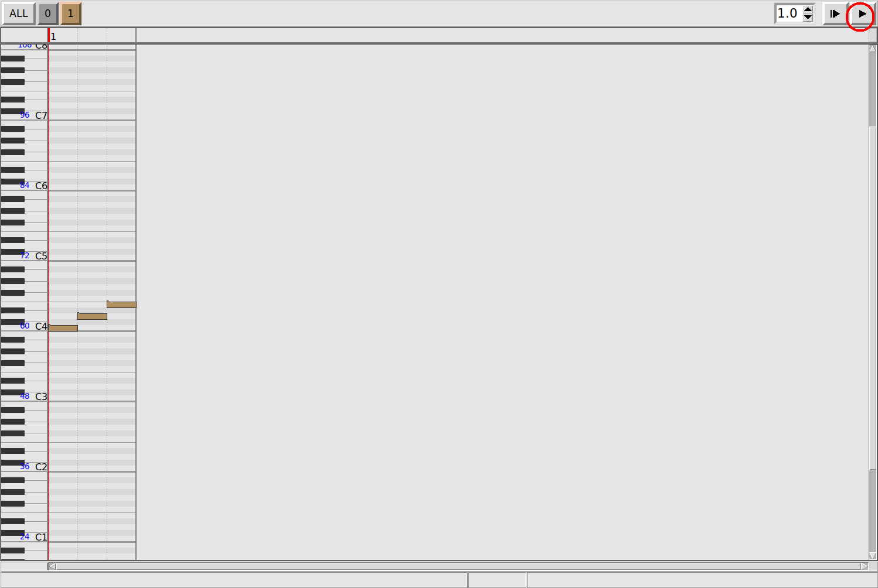The height and width of the screenshot is (588, 878).
Task: Start playback with the Play button
Action: (862, 13)
